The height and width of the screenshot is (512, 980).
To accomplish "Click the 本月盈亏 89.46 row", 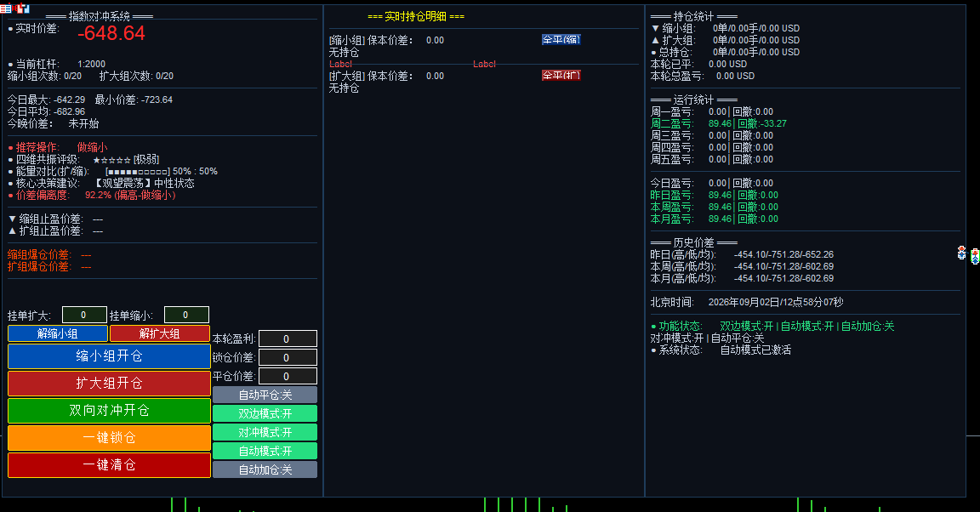I will click(x=715, y=219).
